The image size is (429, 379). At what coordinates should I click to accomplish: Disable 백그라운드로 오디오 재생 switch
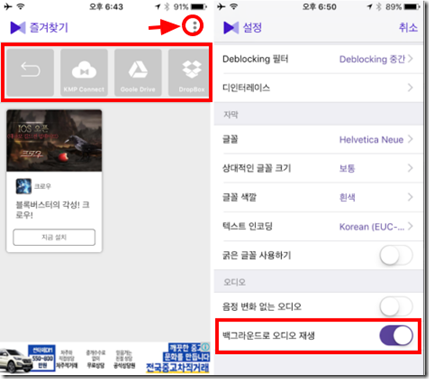396,336
